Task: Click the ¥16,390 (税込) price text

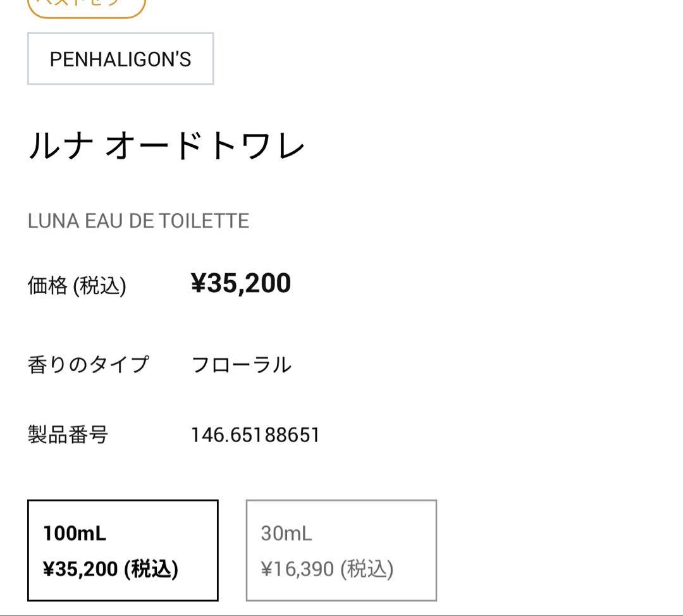Action: pos(327,569)
